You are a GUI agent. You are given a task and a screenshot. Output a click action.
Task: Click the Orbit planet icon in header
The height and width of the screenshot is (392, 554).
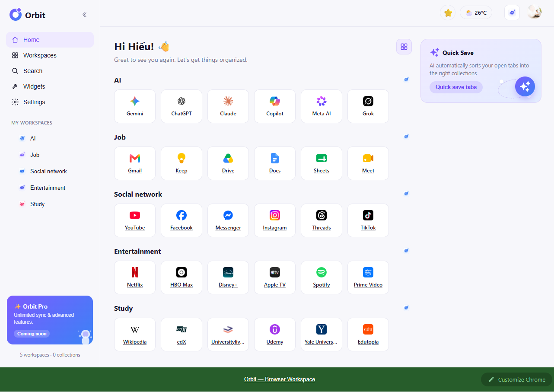pos(512,13)
